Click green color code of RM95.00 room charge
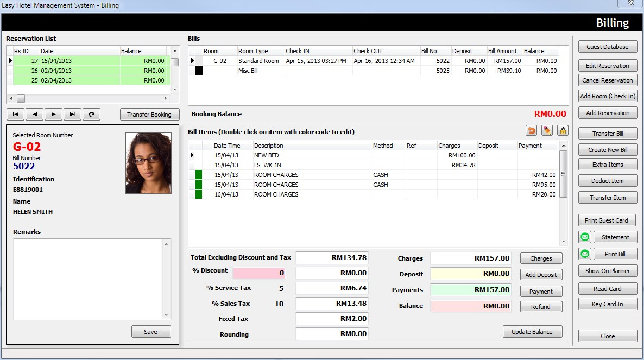644x360 pixels. 199,185
